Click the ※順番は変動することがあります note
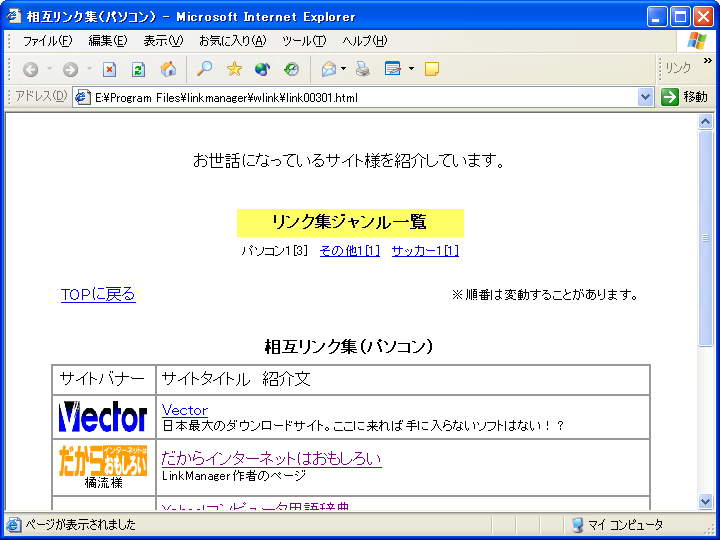The height and width of the screenshot is (540, 720). point(545,295)
